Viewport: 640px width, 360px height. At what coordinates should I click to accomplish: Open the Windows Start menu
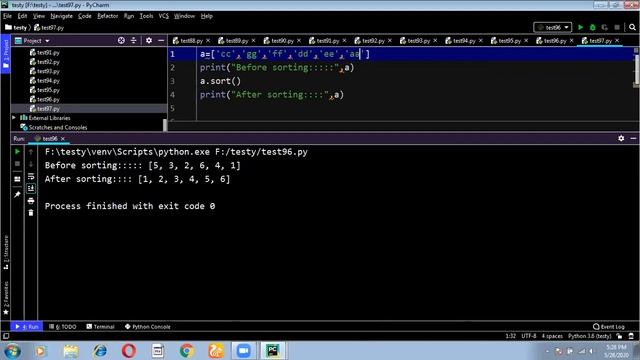pos(12,351)
